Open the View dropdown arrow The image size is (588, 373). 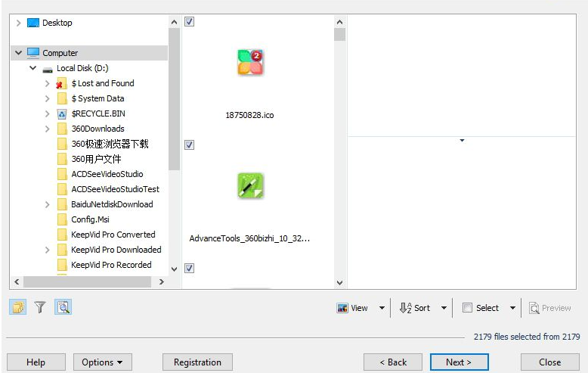tap(382, 308)
